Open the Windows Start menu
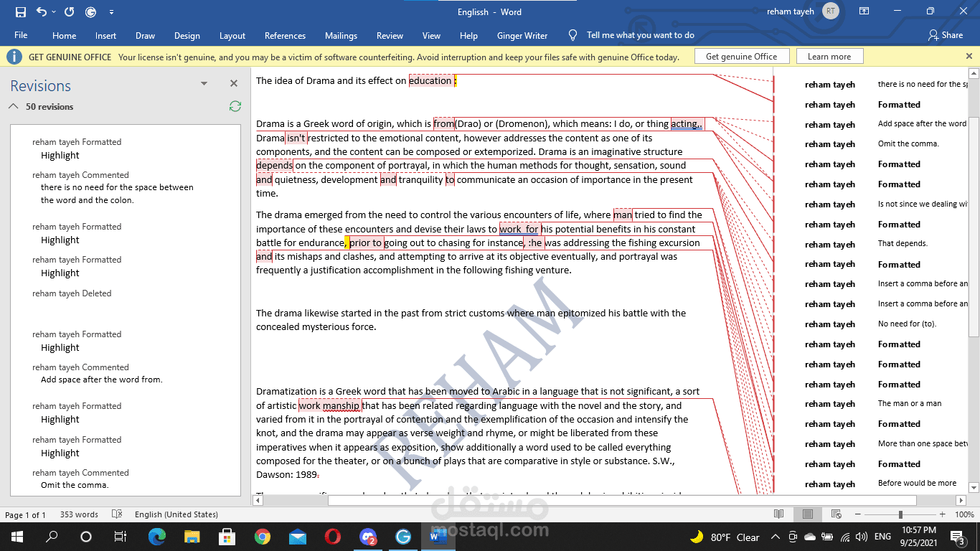Screen dimensions: 980x551 pos(17,537)
